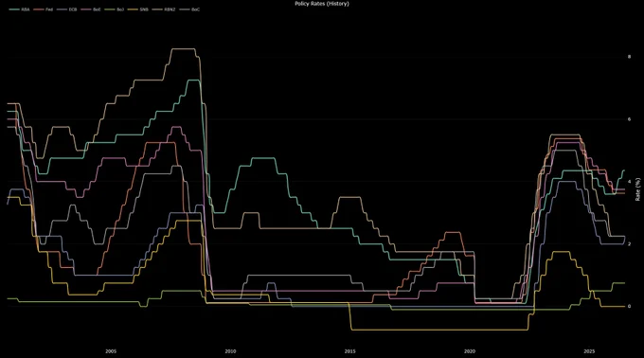This screenshot has width=644, height=358.
Task: Click the Policy Rates (History) chart title
Action: coord(322,3)
